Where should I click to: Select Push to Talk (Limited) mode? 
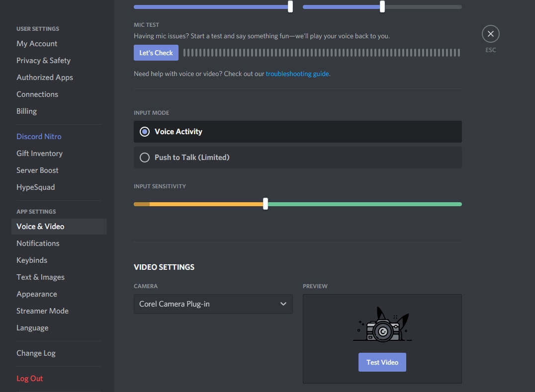(297, 157)
